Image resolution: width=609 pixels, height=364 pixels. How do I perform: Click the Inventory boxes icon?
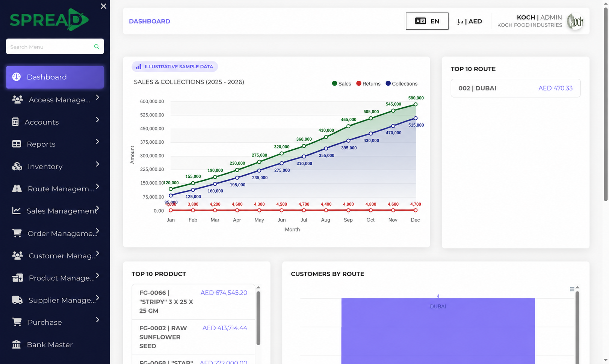tap(17, 166)
